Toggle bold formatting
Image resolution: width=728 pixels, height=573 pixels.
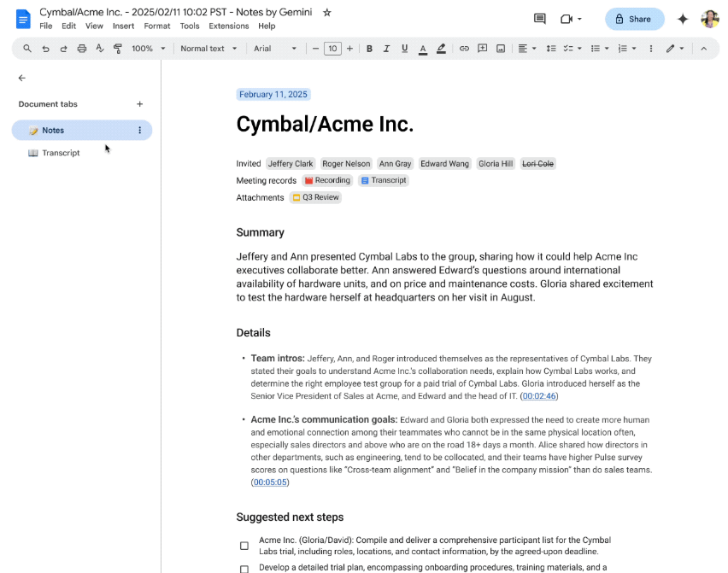[x=369, y=49]
